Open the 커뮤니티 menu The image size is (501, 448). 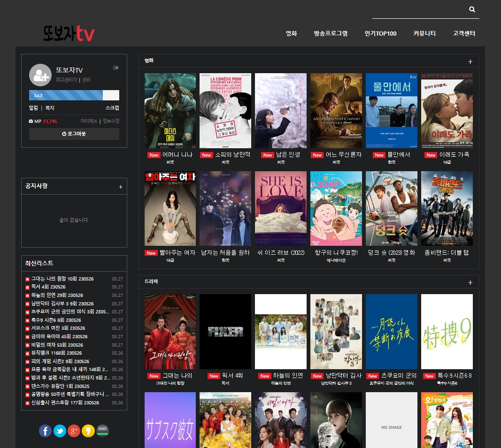point(424,33)
